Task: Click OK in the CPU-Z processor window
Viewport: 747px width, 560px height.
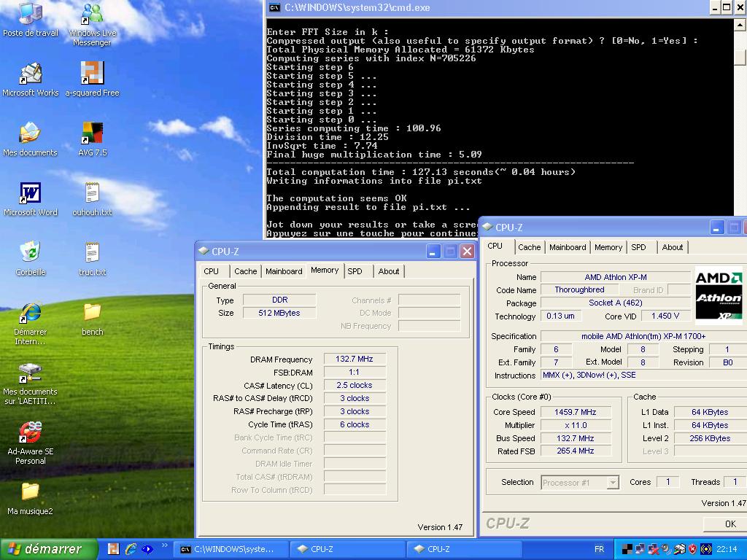Action: pos(724,524)
